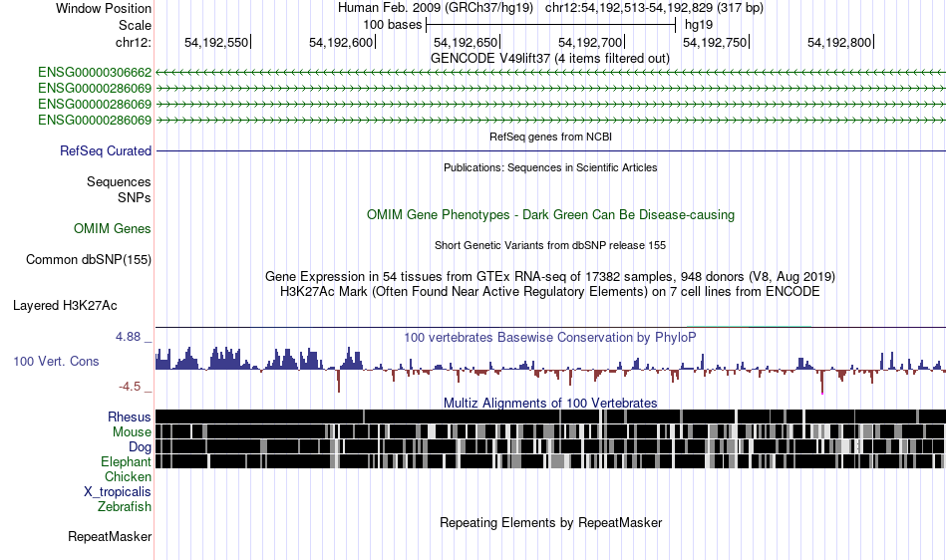Click the 54,192,550 ruler coordinate
This screenshot has height=560, width=947.
click(x=217, y=42)
